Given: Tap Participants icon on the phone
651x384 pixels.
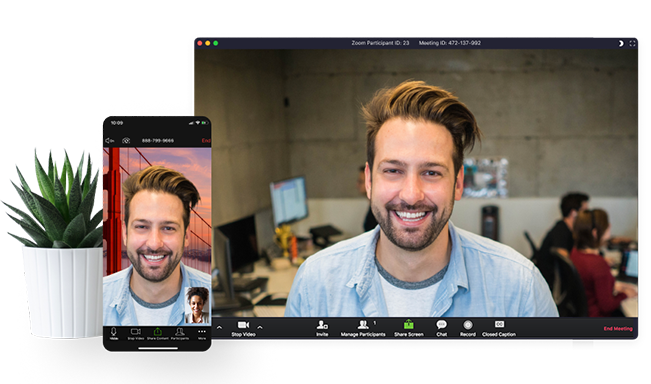Looking at the screenshot, I should [x=180, y=333].
